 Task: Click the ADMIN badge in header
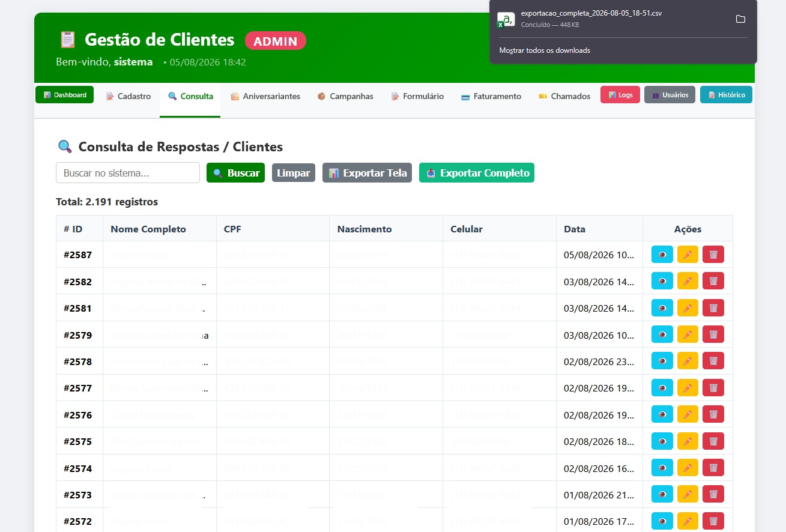pyautogui.click(x=276, y=41)
